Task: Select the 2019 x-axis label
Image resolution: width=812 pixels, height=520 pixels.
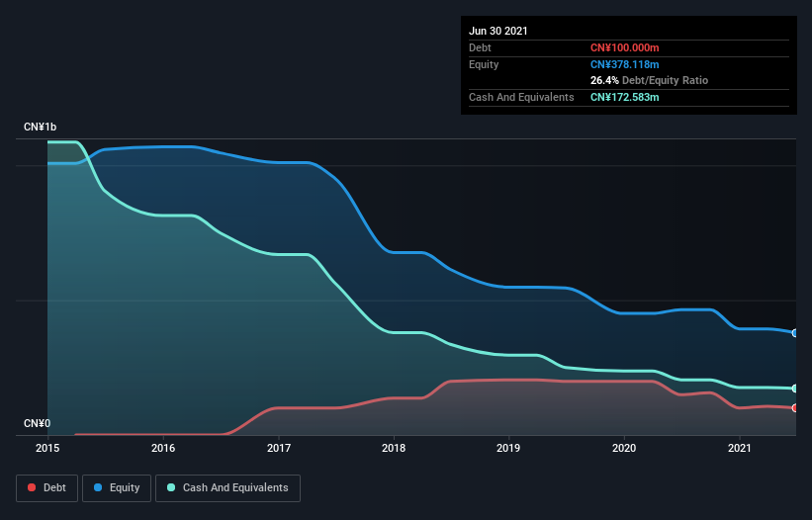Action: 508,448
